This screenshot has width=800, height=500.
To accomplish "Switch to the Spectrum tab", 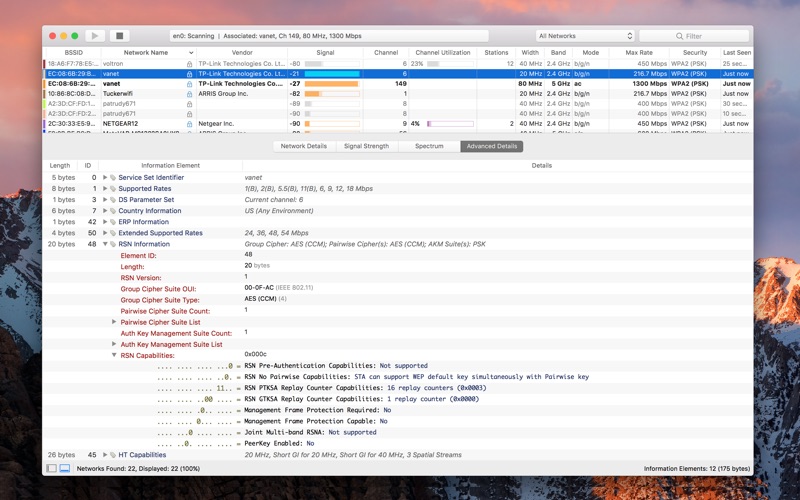I will [x=429, y=146].
